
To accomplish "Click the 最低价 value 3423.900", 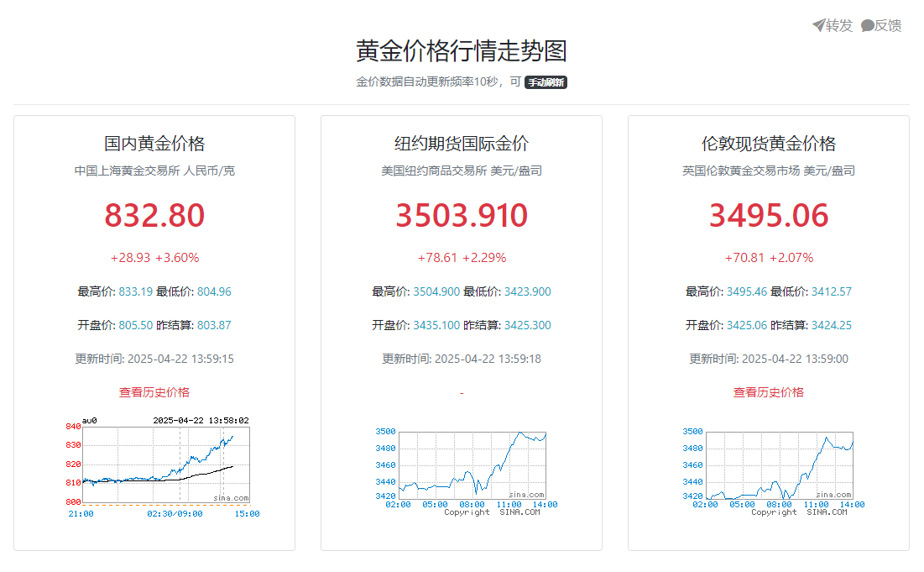I will pyautogui.click(x=527, y=291).
